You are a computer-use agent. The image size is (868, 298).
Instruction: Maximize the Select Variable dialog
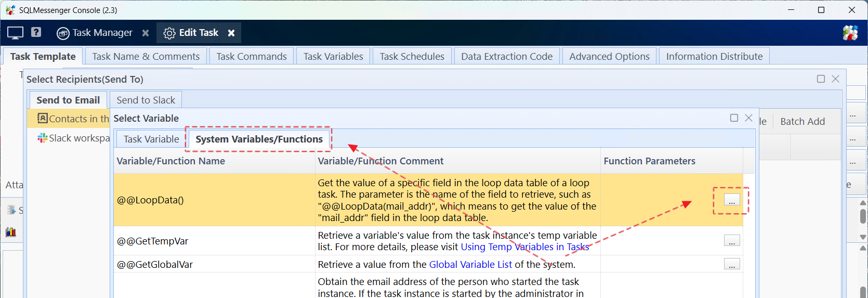click(734, 118)
